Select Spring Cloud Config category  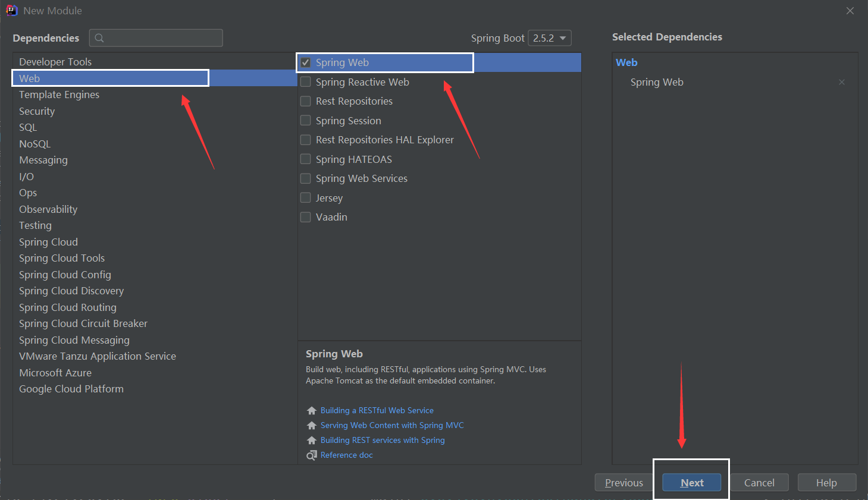click(x=155, y=275)
